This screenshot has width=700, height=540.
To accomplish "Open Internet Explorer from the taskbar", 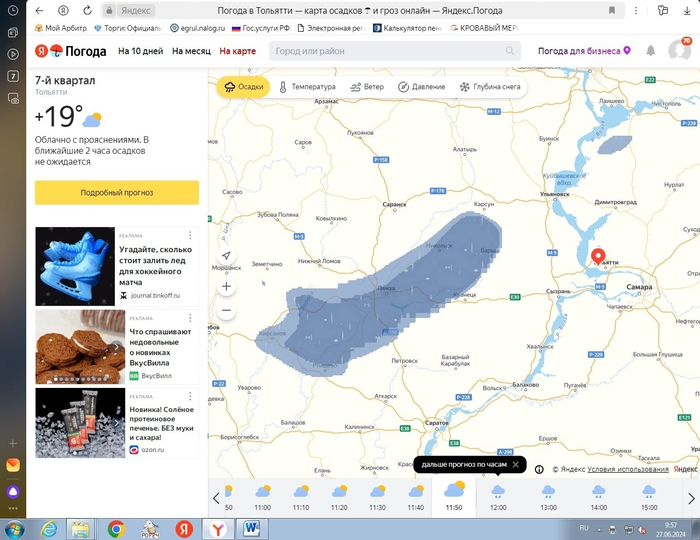I will (48, 529).
